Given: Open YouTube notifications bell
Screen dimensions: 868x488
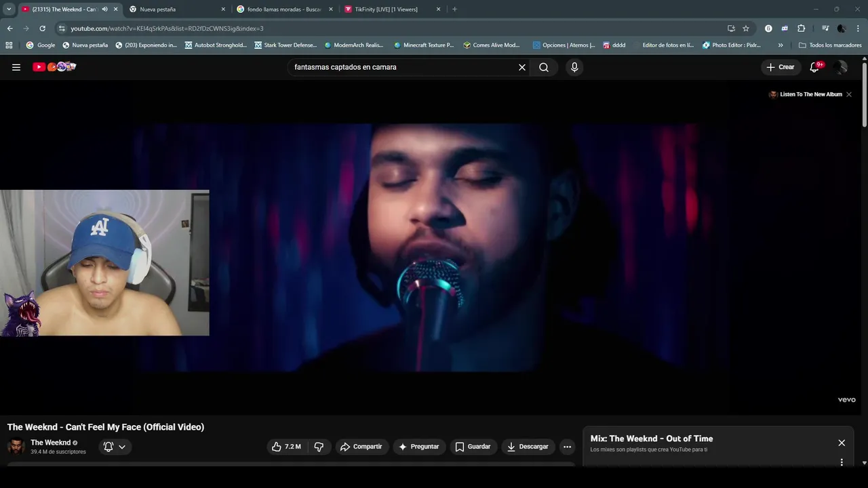Looking at the screenshot, I should (x=816, y=66).
